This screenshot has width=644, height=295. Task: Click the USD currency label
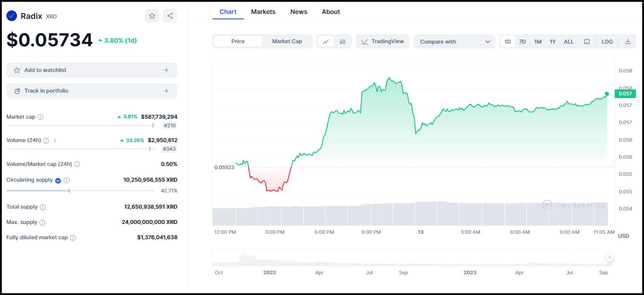click(x=623, y=236)
